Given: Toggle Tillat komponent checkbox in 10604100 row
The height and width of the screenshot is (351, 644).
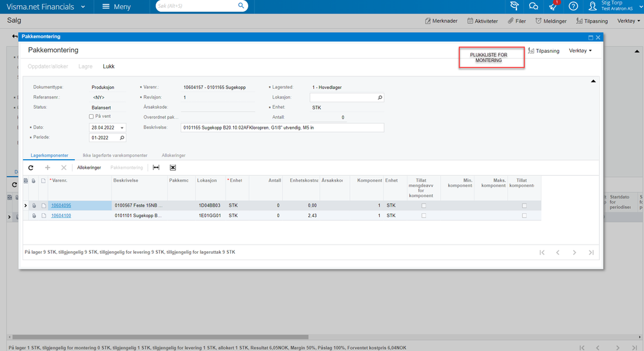Looking at the screenshot, I should coord(525,216).
